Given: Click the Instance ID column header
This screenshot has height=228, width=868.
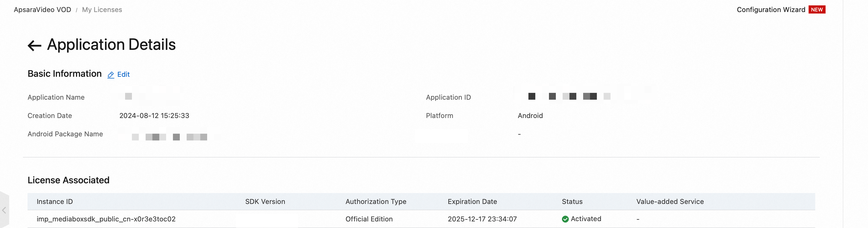Looking at the screenshot, I should pos(55,201).
